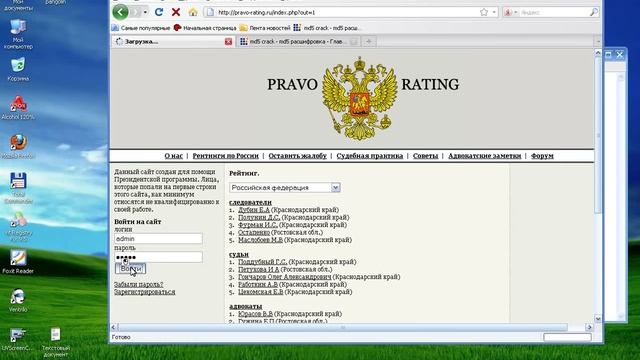Click vertical scrollbar up arrow

[x=598, y=53]
